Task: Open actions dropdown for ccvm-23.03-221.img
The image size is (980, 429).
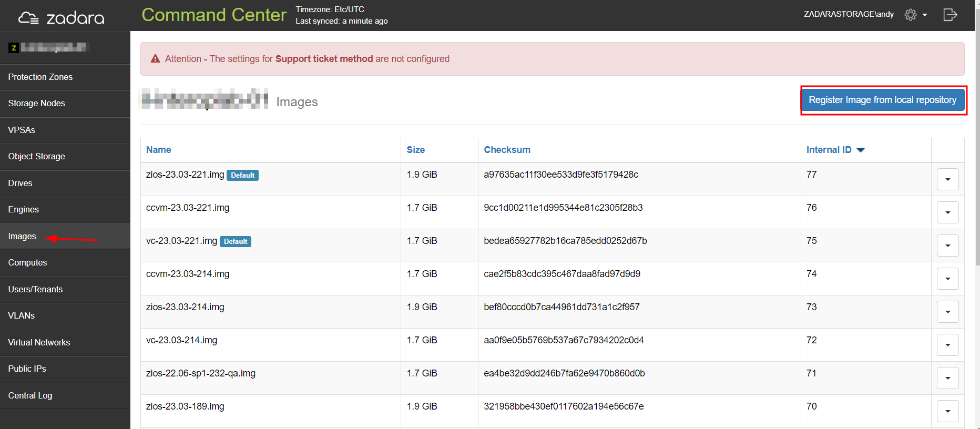Action: click(947, 212)
